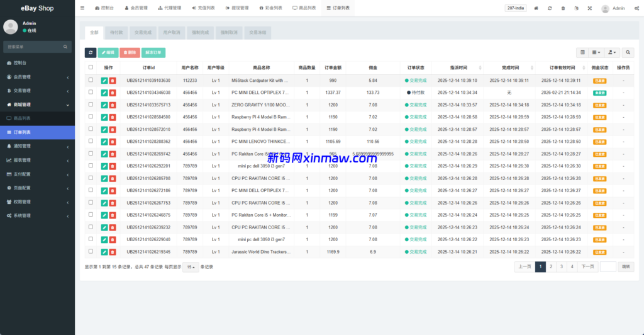Click the 解冻订单 button
This screenshot has height=335, width=644.
(x=153, y=53)
